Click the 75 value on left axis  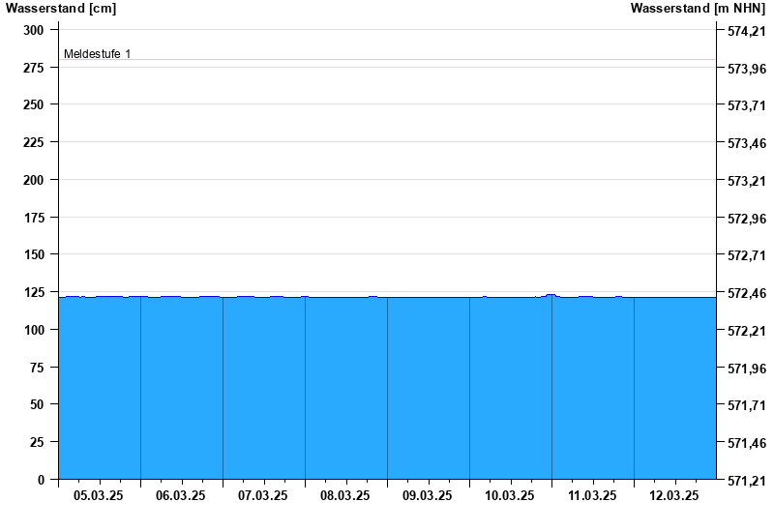click(37, 368)
